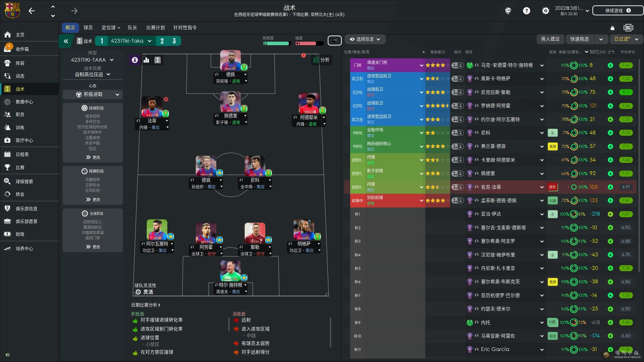Open 收件箱 inbox in sidebar
The width and height of the screenshot is (644, 362).
30,49
